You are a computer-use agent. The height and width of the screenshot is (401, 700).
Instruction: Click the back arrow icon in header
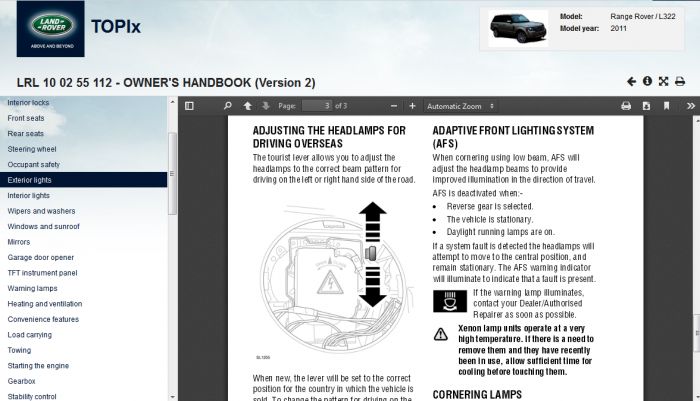point(631,81)
